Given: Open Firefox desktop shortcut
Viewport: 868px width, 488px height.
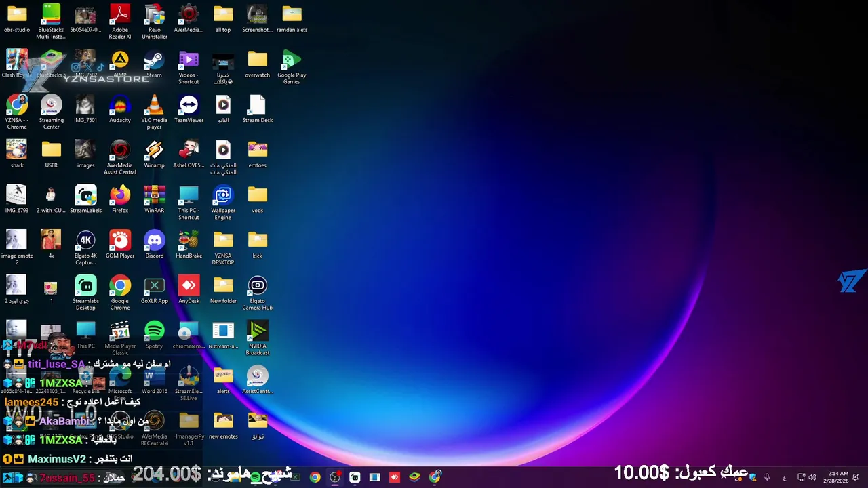Looking at the screenshot, I should click(120, 199).
